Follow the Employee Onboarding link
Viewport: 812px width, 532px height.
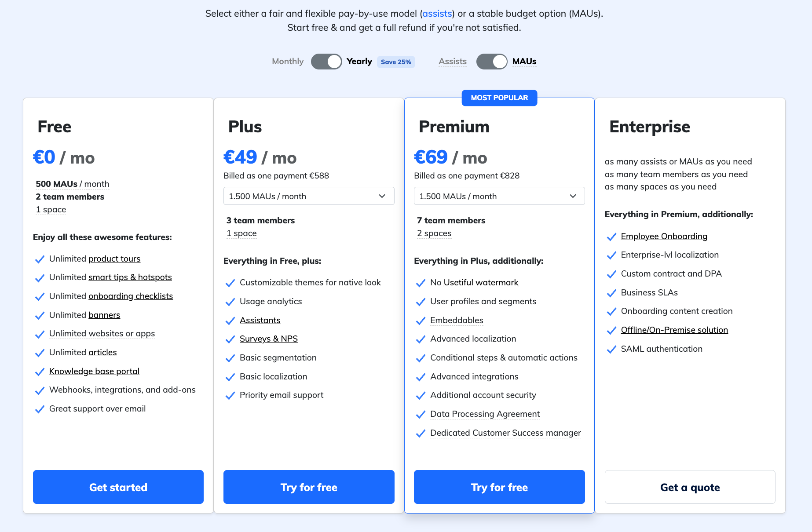coord(664,237)
